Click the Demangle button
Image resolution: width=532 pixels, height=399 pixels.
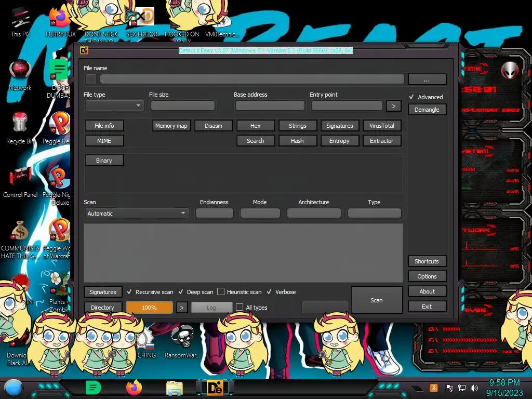[x=427, y=110]
